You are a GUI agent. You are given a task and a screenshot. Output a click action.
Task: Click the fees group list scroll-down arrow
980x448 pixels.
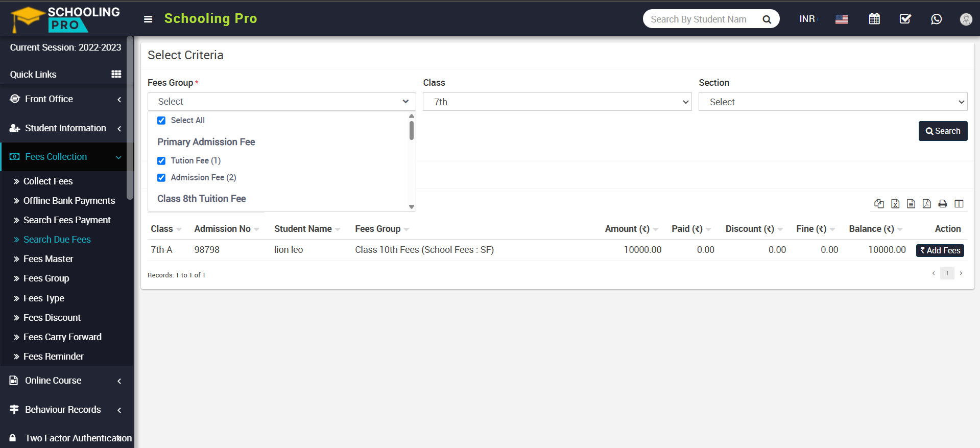tap(412, 207)
